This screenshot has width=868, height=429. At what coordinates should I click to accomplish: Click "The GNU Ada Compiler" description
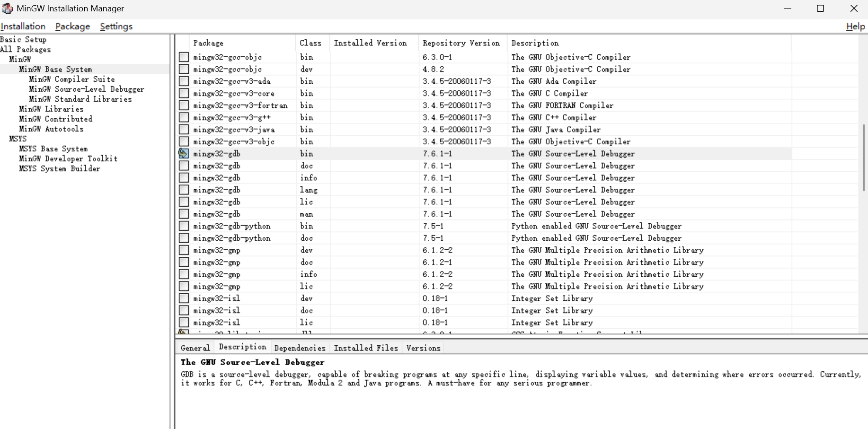pyautogui.click(x=554, y=81)
